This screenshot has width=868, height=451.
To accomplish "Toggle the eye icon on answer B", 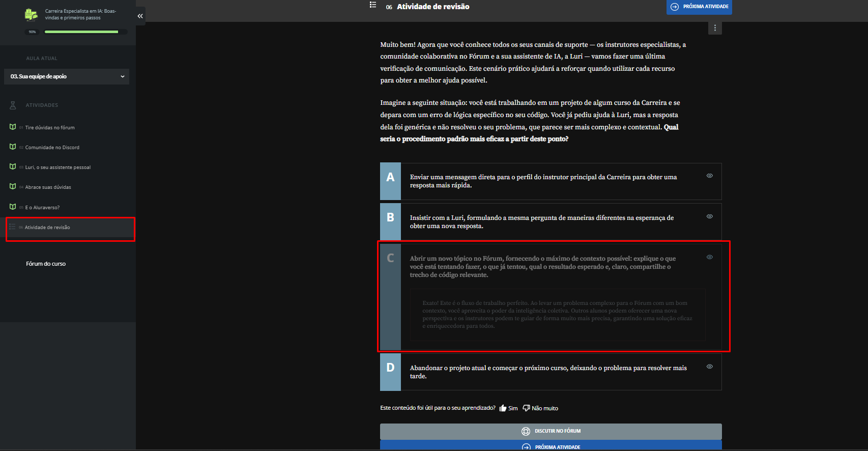I will click(x=709, y=216).
